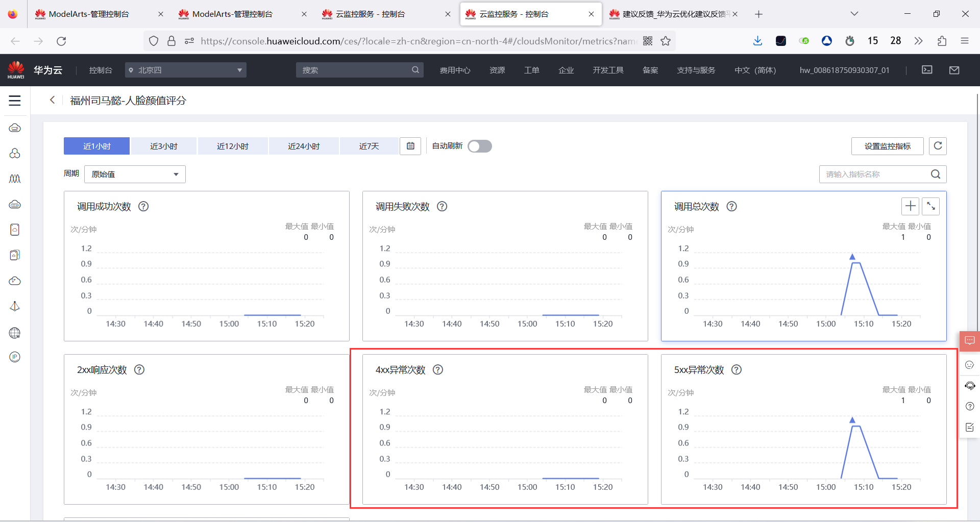Image resolution: width=980 pixels, height=522 pixels.
Task: Open the Firefox extensions puzzle icon
Action: coord(942,41)
